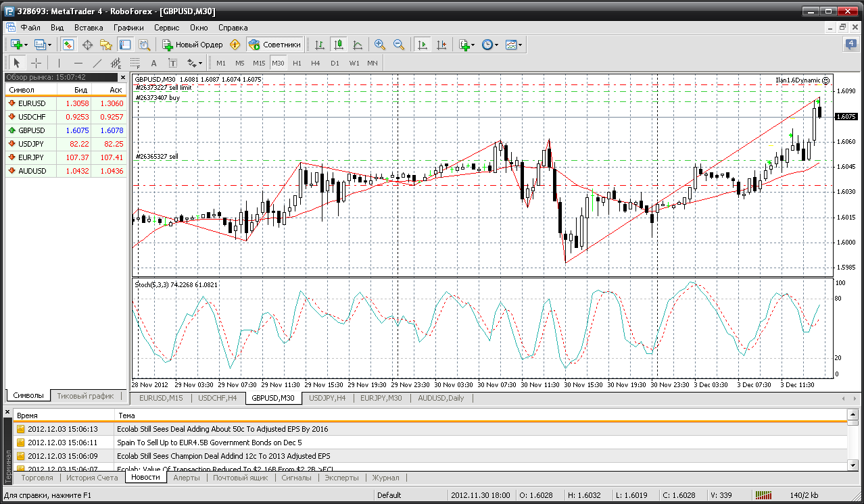The image size is (864, 504).
Task: Select the trendline drawing tool
Action: click(97, 63)
